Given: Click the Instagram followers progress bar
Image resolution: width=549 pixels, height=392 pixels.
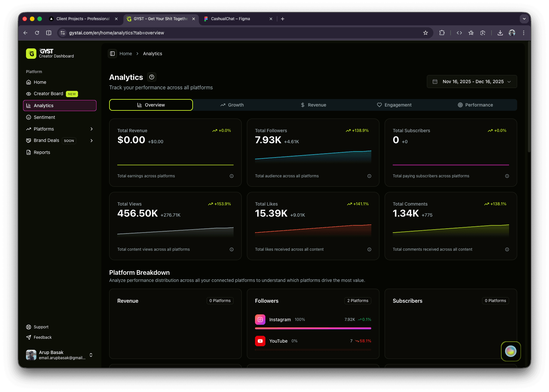Looking at the screenshot, I should point(313,328).
